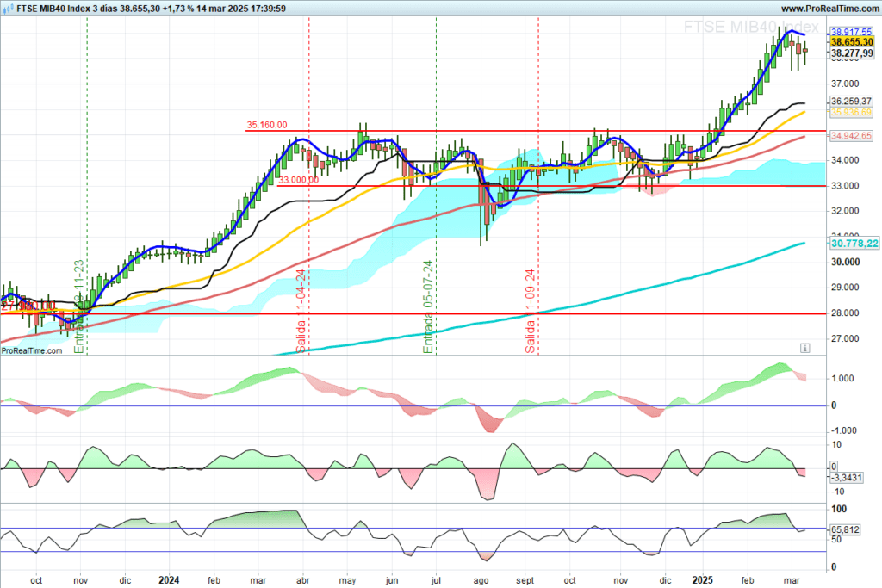The width and height of the screenshot is (882, 588).
Task: Click the 1.000 MACD axis label
Action: [842, 378]
